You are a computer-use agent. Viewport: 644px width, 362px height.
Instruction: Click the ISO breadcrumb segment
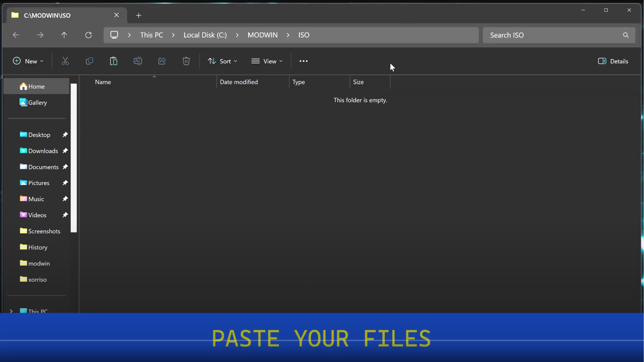[304, 35]
